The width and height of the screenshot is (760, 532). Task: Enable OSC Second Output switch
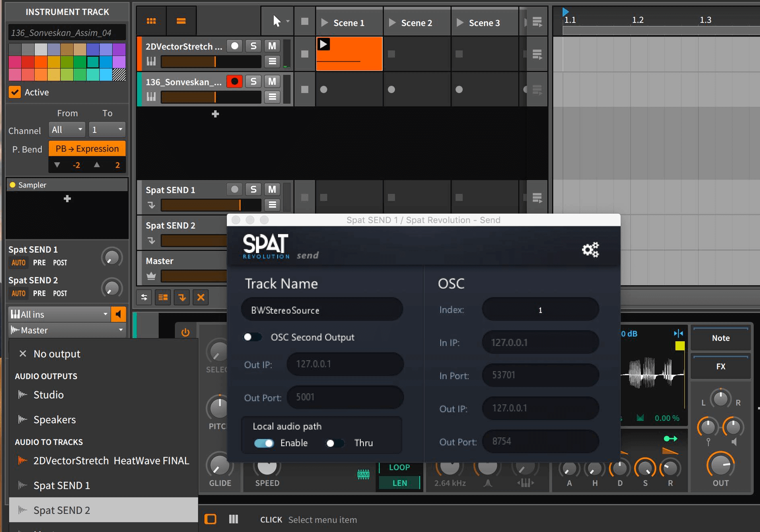(x=252, y=337)
